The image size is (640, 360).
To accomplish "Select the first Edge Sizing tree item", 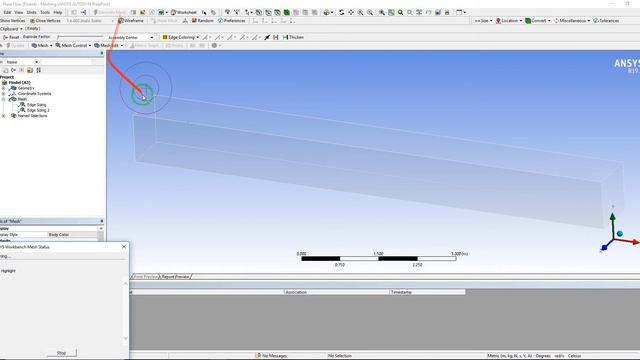I will [36, 105].
